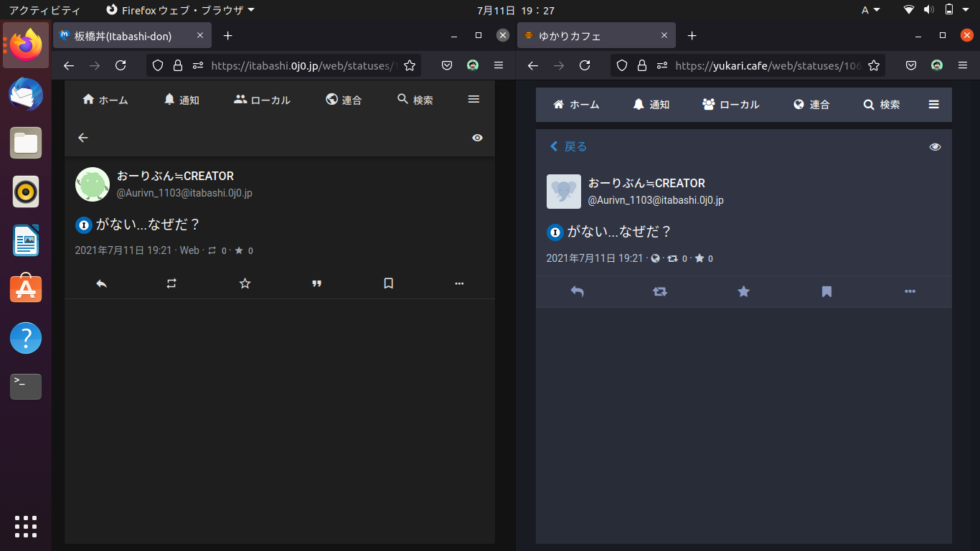Open 通知 tab in Itabashi-don

[182, 100]
